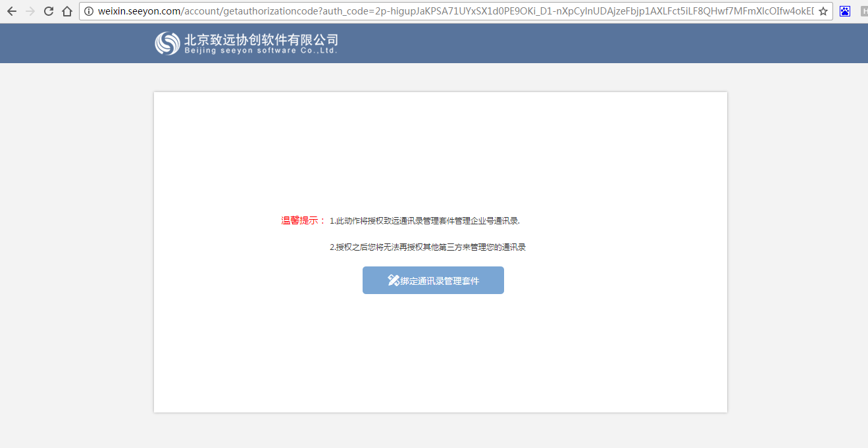Select the first hint line 此动作将授权致远通讯录
This screenshot has width=868, height=448.
[424, 221]
